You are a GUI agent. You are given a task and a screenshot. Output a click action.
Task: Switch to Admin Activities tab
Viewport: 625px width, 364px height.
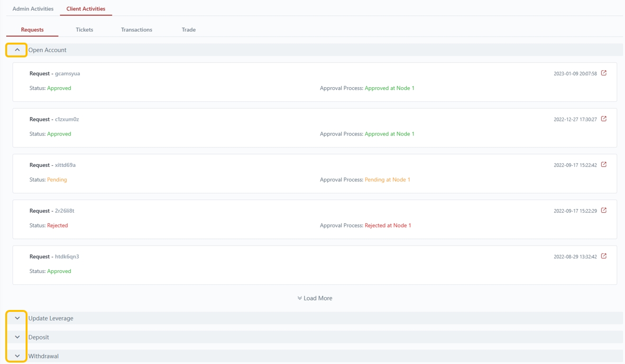coord(33,9)
